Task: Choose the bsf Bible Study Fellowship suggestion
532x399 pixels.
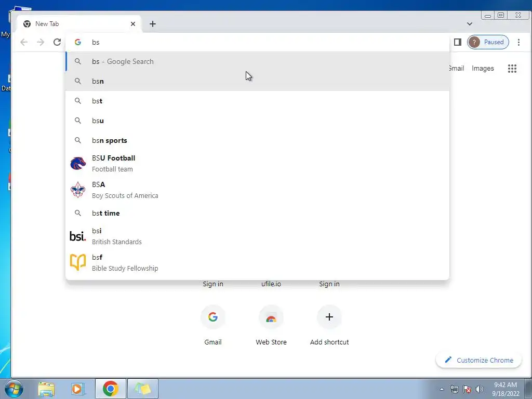Action: pyautogui.click(x=257, y=262)
